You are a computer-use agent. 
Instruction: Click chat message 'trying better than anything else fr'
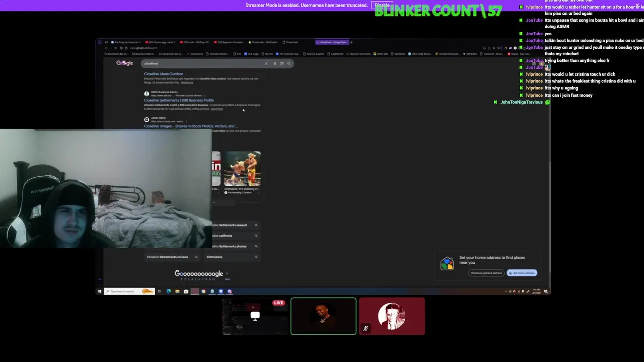point(577,61)
